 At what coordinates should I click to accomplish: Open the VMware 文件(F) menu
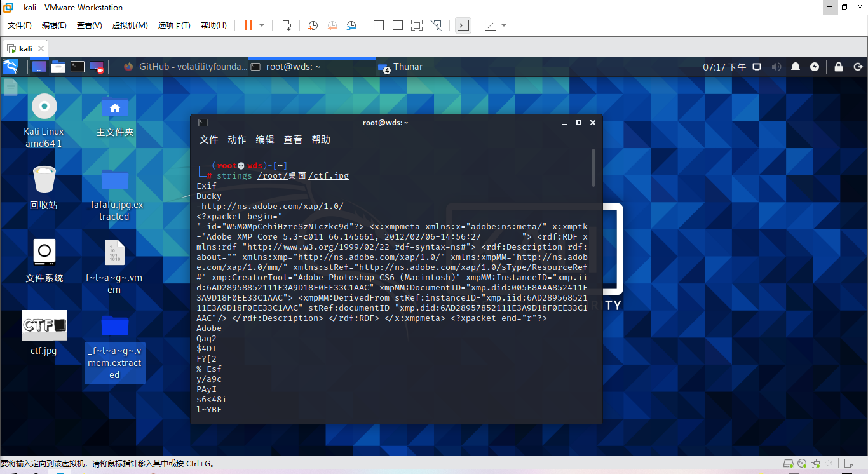pyautogui.click(x=20, y=25)
